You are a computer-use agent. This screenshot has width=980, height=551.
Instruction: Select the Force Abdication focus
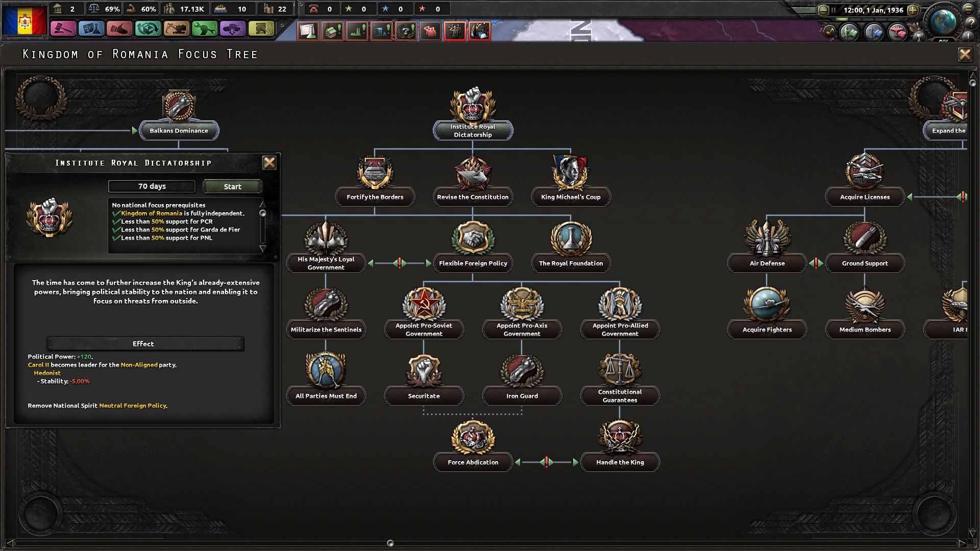tap(473, 462)
